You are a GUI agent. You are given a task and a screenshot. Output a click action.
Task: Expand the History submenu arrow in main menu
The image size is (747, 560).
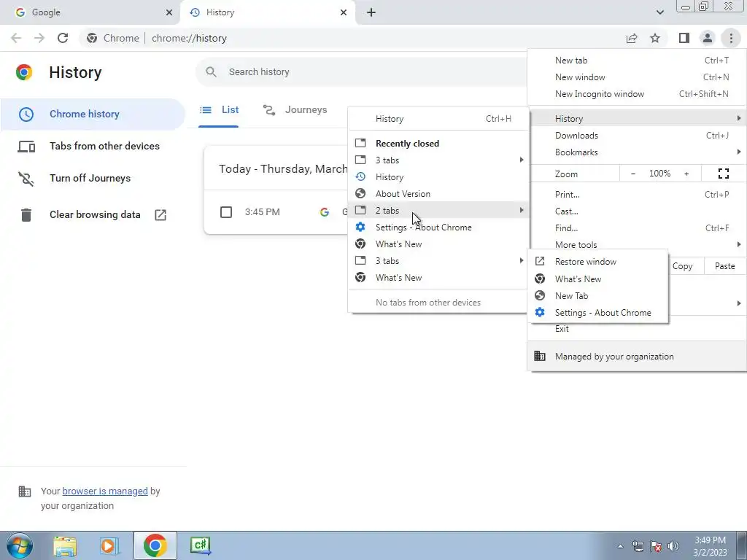pos(739,118)
